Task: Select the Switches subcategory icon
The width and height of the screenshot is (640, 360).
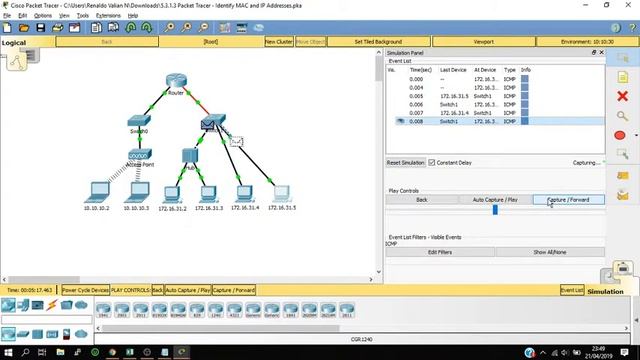Action: coord(23,334)
